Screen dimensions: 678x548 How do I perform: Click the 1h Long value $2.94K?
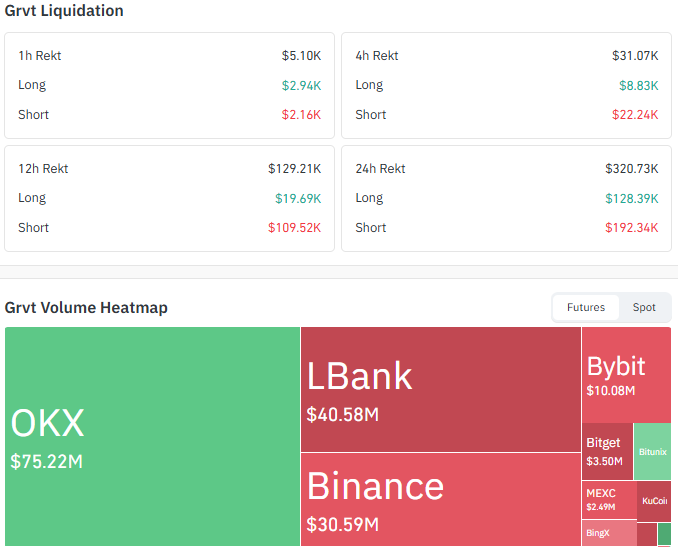[x=301, y=85]
